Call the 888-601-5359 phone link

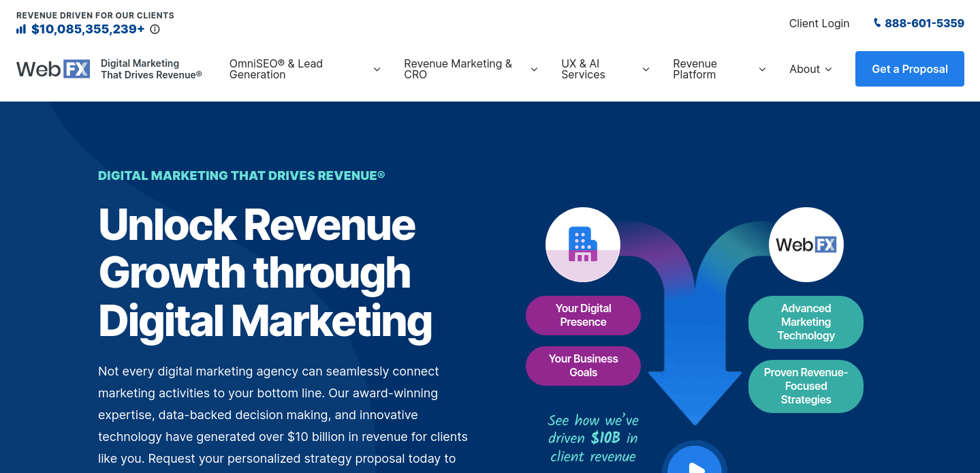point(923,23)
